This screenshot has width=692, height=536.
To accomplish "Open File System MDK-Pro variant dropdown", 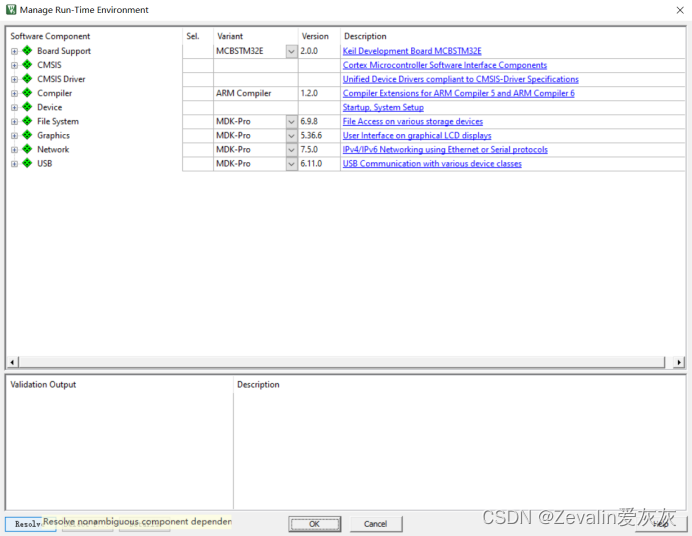I will [291, 122].
